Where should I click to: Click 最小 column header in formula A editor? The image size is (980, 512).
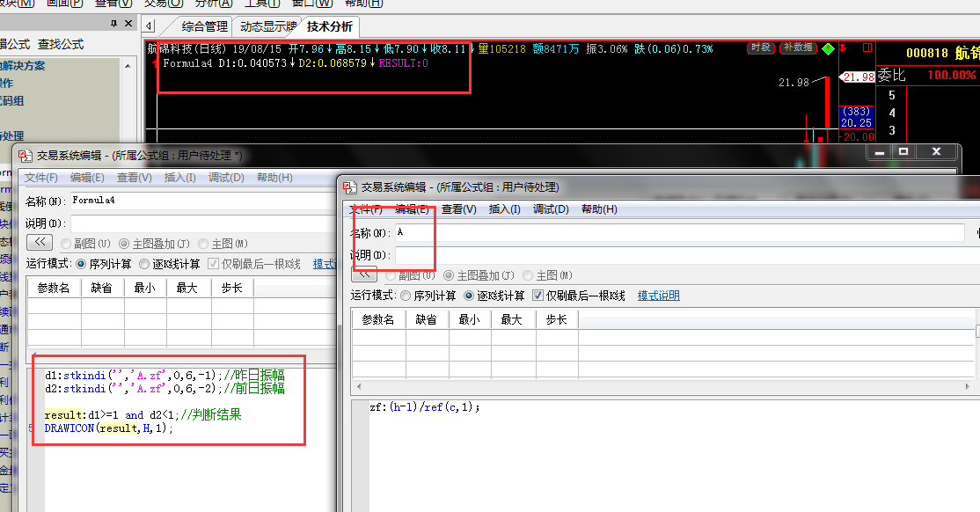click(x=470, y=319)
